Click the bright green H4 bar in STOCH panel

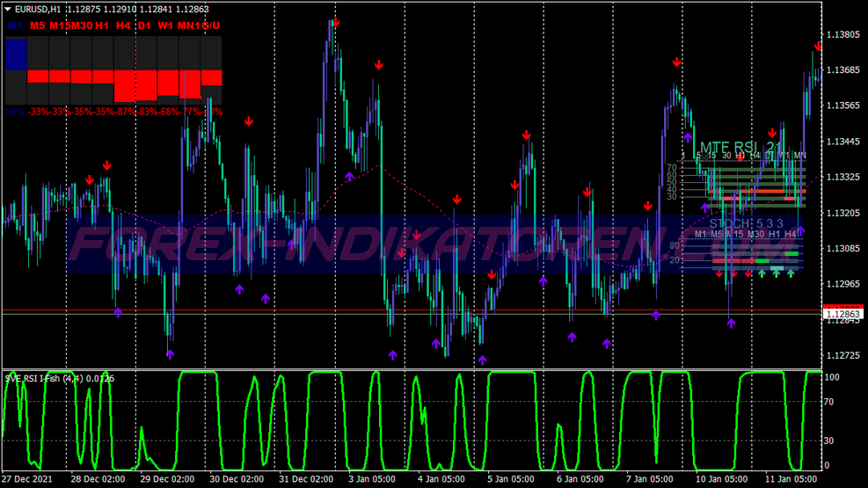coord(791,254)
